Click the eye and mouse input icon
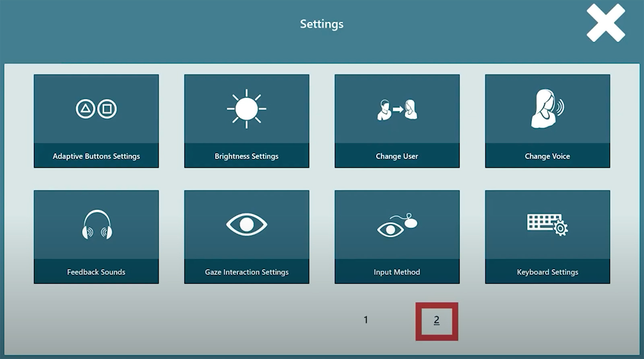The image size is (644, 359). point(397,226)
